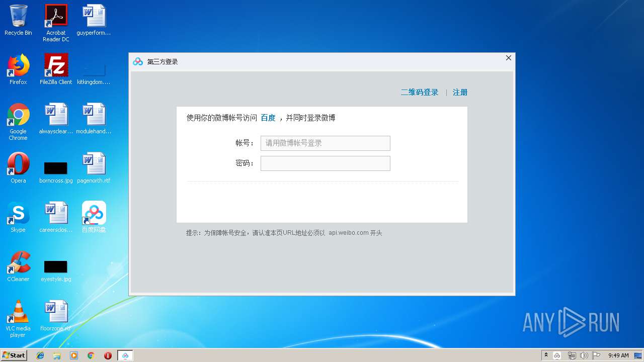Select floorzone.rtf document icon
The height and width of the screenshot is (362, 644).
(x=56, y=316)
